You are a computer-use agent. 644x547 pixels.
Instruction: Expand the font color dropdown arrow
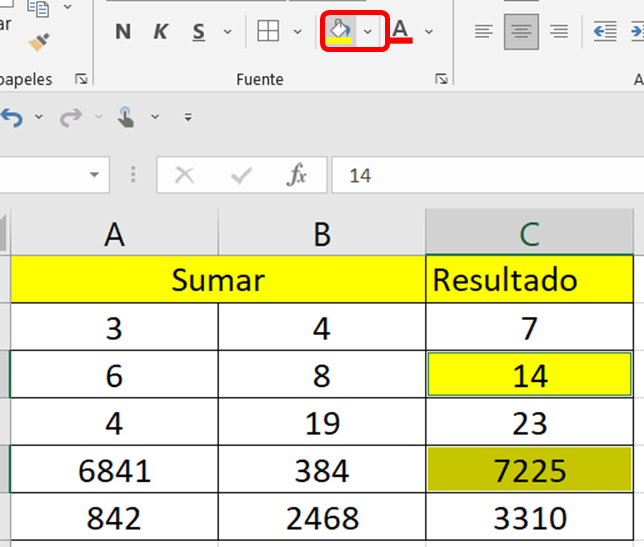click(x=429, y=32)
